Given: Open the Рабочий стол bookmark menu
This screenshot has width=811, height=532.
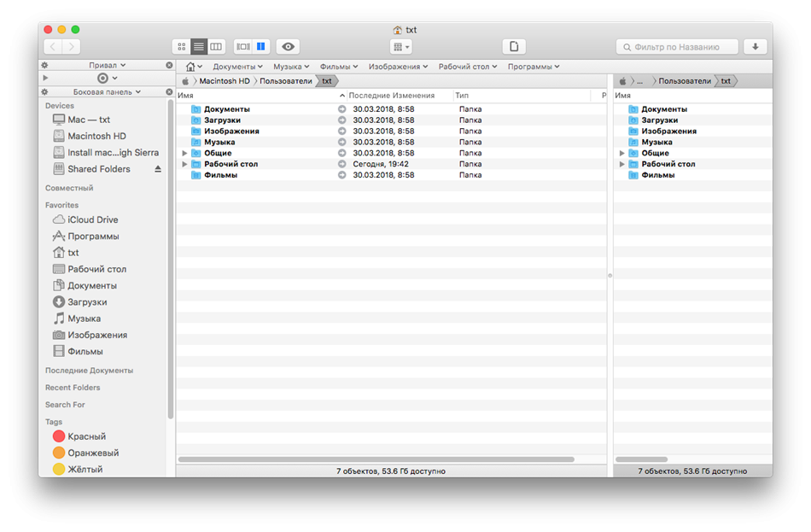Looking at the screenshot, I should tap(468, 67).
